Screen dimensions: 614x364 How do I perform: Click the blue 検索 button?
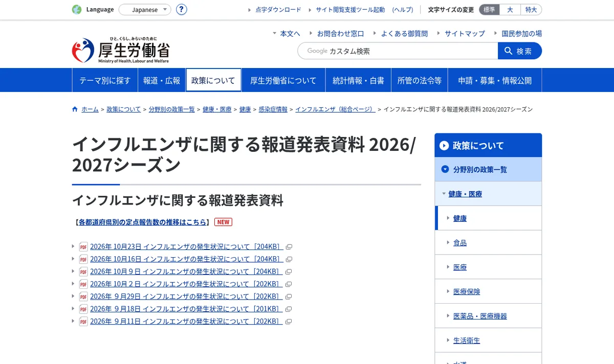coord(520,51)
